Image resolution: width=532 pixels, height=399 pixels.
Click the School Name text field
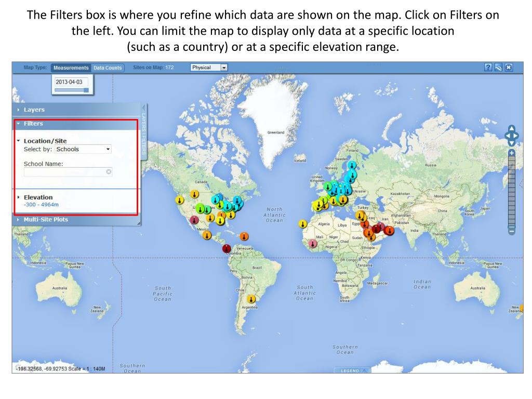click(x=68, y=171)
